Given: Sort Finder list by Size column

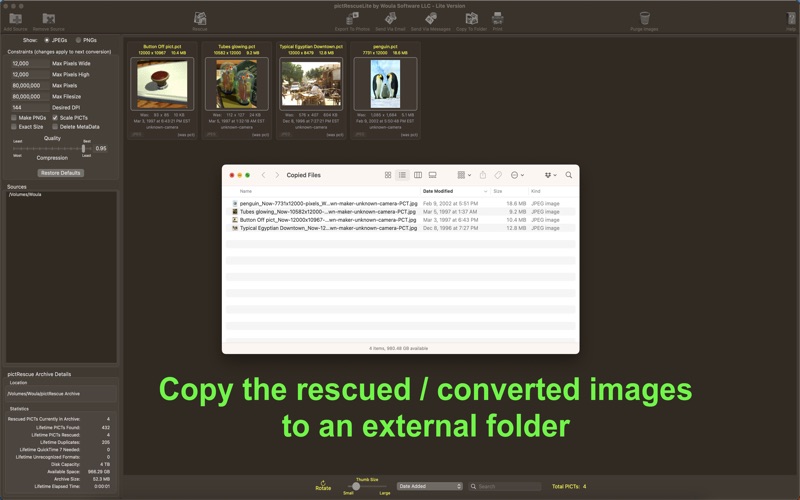Looking at the screenshot, I should pos(498,191).
